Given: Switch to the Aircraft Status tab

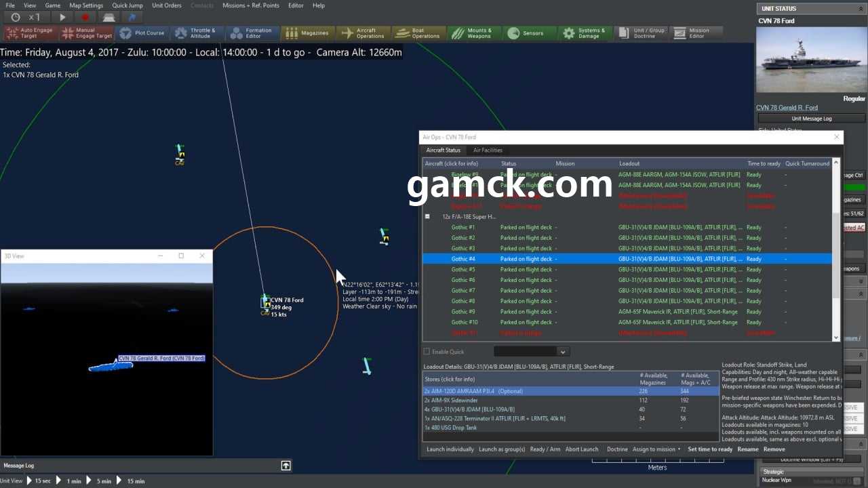Looking at the screenshot, I should point(443,150).
